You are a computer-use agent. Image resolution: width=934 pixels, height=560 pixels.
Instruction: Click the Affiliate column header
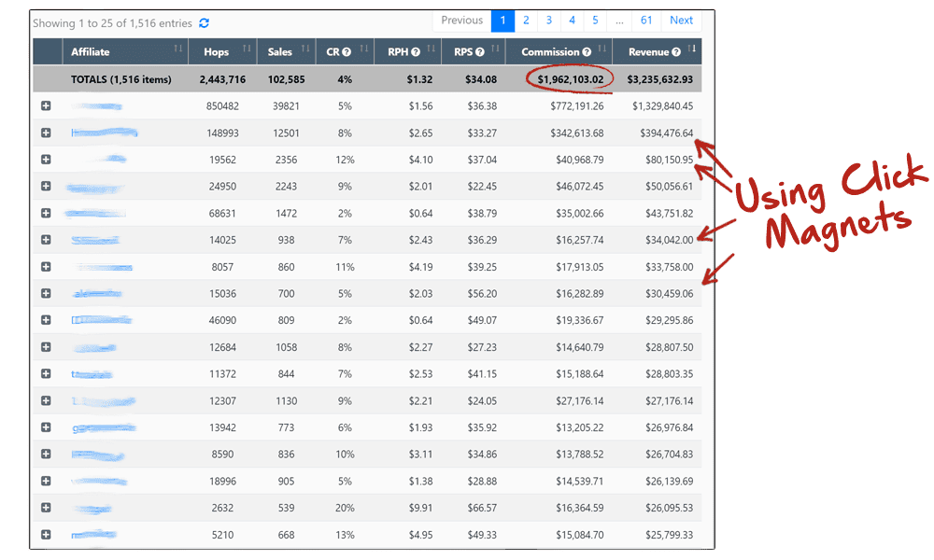125,51
